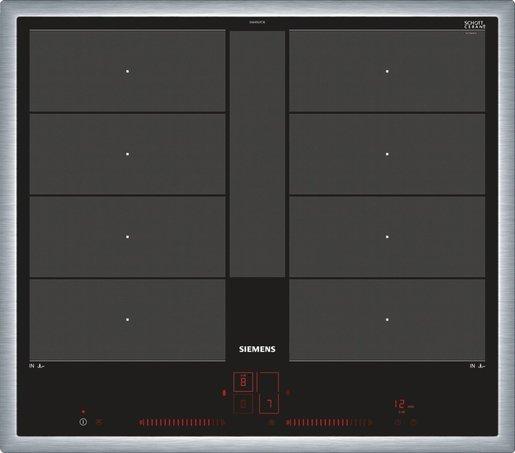The image size is (515, 453).
Task: Tap the power on/off touch key
Action: click(83, 422)
